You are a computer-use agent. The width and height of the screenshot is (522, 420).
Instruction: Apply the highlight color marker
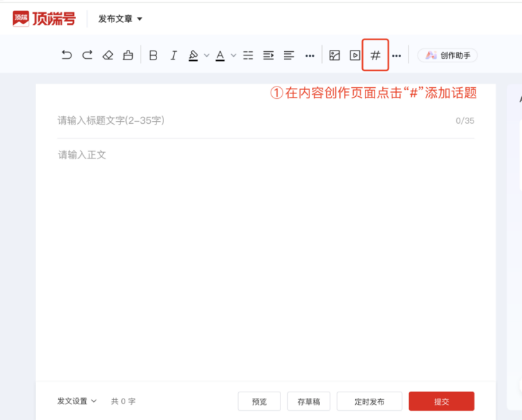(x=194, y=55)
